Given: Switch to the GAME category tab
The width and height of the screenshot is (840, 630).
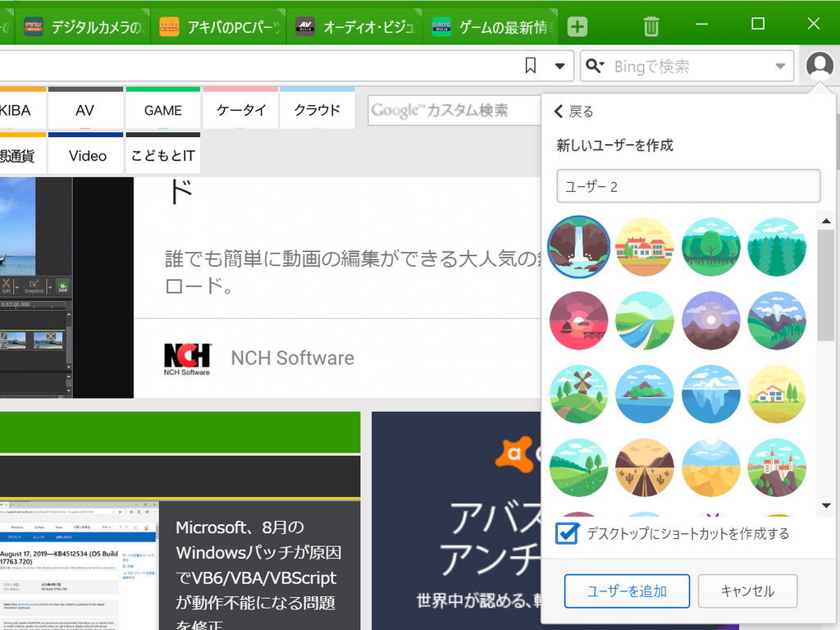Looking at the screenshot, I should pyautogui.click(x=162, y=109).
